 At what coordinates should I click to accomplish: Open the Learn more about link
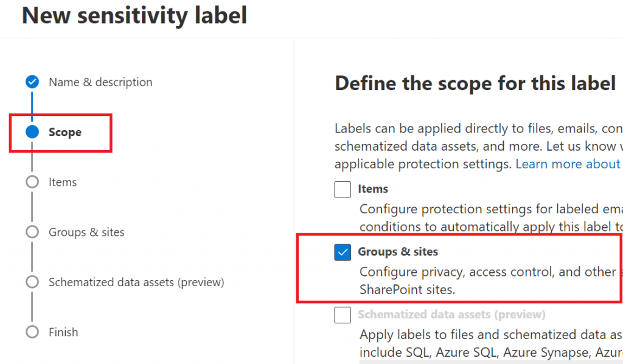(569, 164)
